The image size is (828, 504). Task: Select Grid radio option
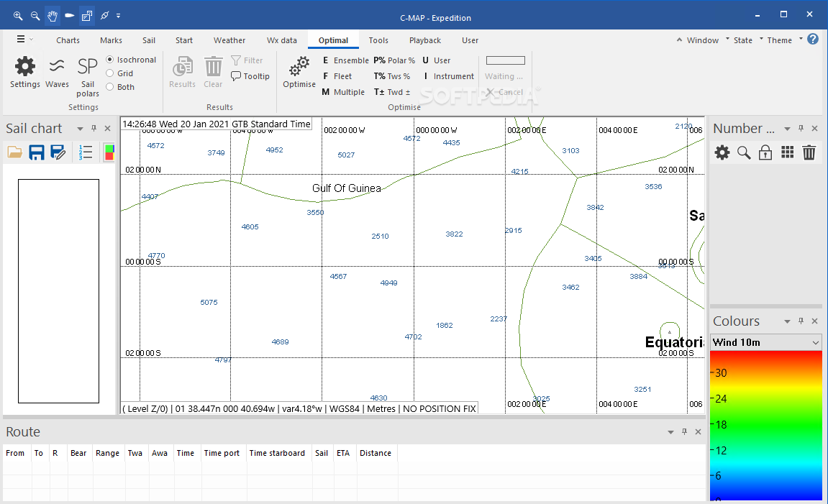(119, 73)
